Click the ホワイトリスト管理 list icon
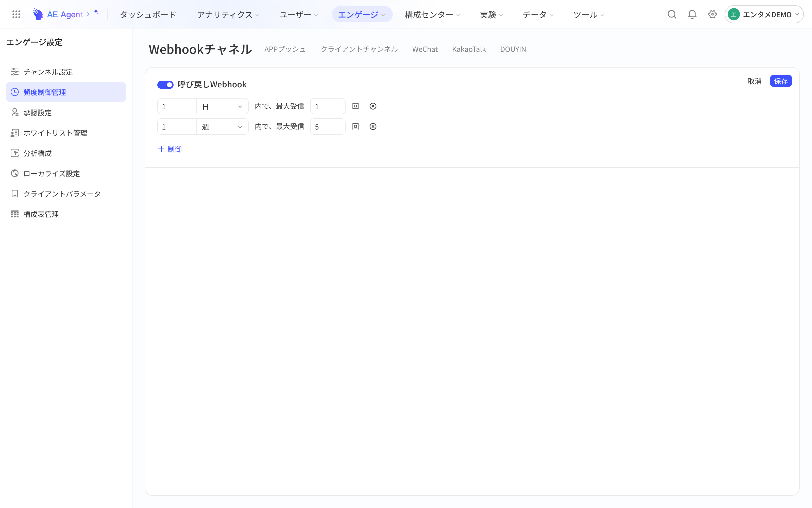The image size is (812, 508). [x=15, y=133]
